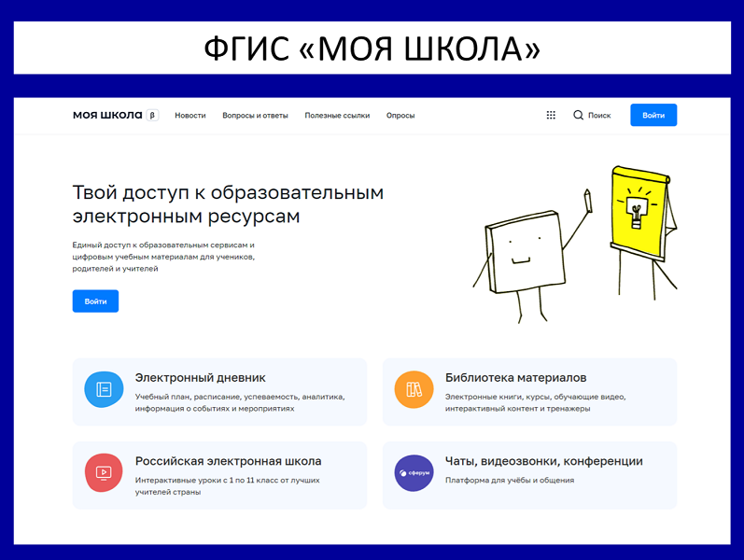Open Библиотека материалов card title
This screenshot has height=560, width=744.
(x=516, y=378)
